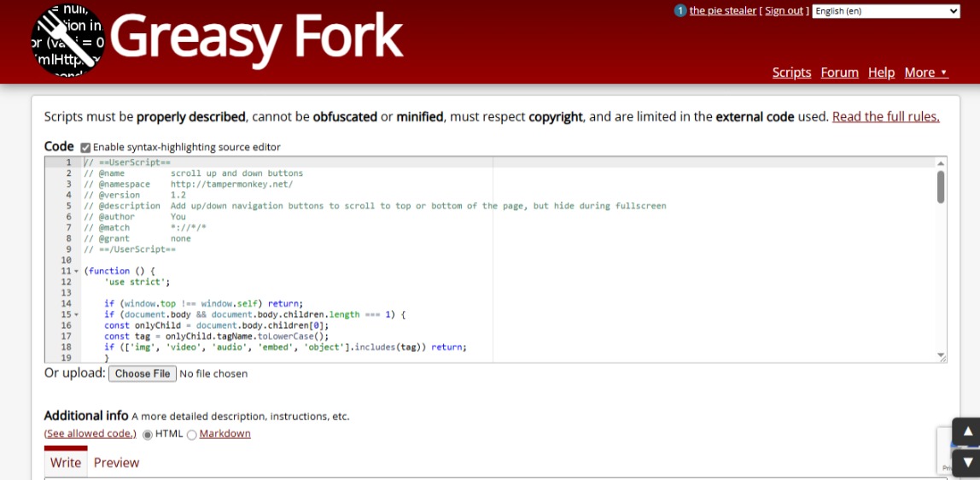980x480 pixels.
Task: Select the Markdown radio button
Action: click(x=192, y=435)
